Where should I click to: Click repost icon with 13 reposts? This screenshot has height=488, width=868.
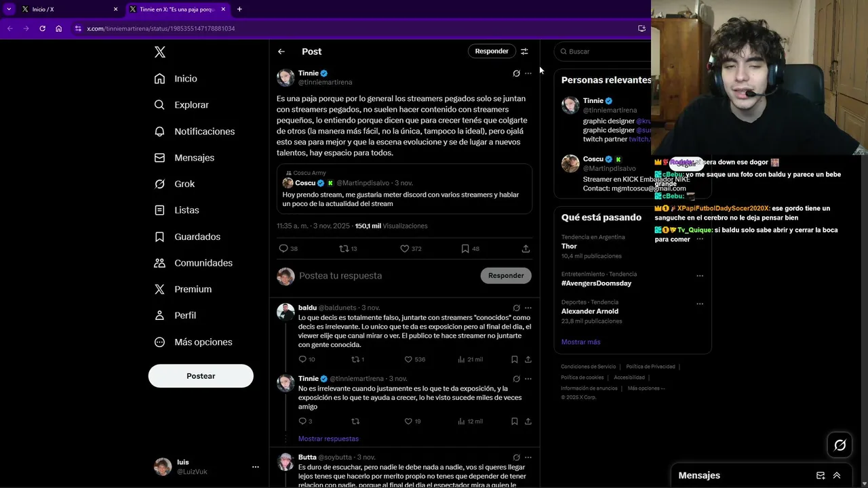click(x=348, y=249)
